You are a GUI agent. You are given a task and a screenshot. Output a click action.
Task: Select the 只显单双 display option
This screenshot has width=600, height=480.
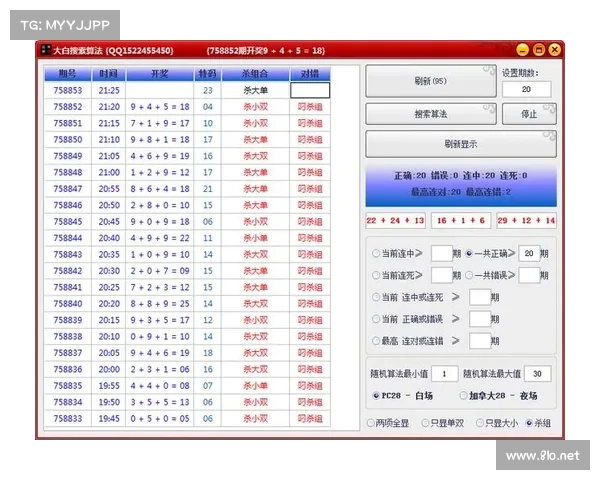click(425, 423)
